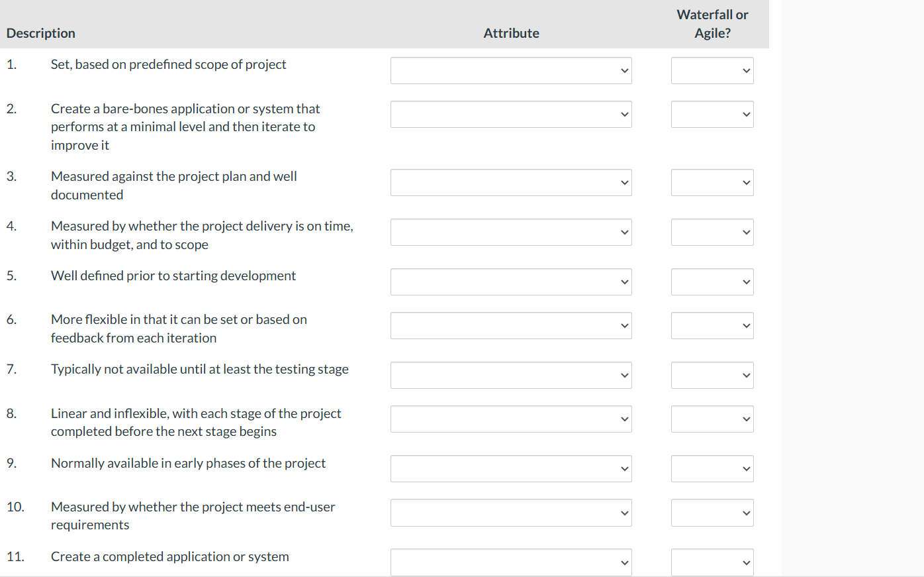Open the Attribute dropdown for "Normally available in early phases of the project"
Screen dimensions: 924x577
pos(511,468)
